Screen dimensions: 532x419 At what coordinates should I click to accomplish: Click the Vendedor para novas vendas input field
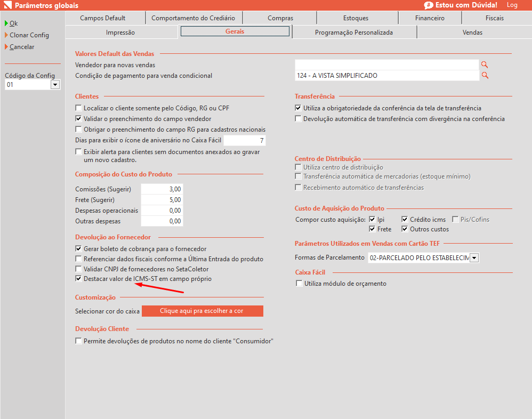click(x=387, y=65)
